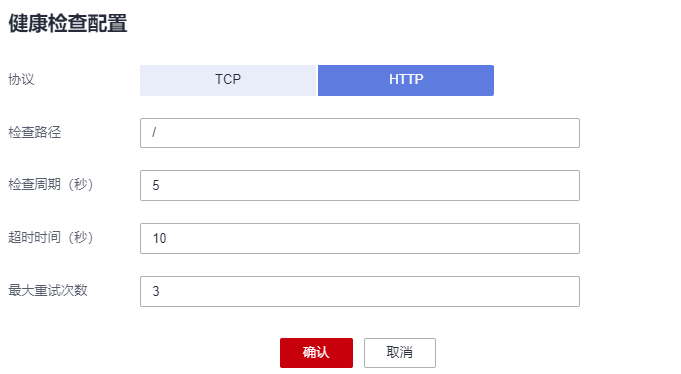Click the 协议 label

pyautogui.click(x=21, y=79)
